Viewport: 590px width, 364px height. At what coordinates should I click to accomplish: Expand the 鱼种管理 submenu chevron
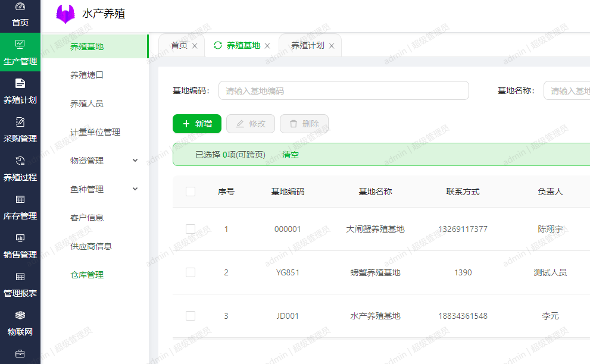[135, 189]
